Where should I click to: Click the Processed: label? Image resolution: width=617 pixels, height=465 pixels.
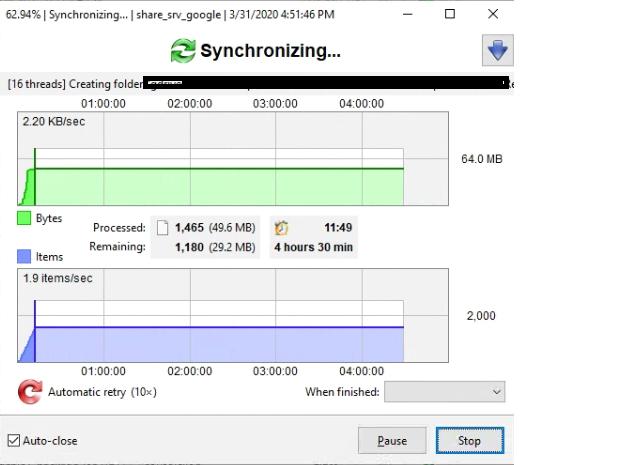pos(119,227)
